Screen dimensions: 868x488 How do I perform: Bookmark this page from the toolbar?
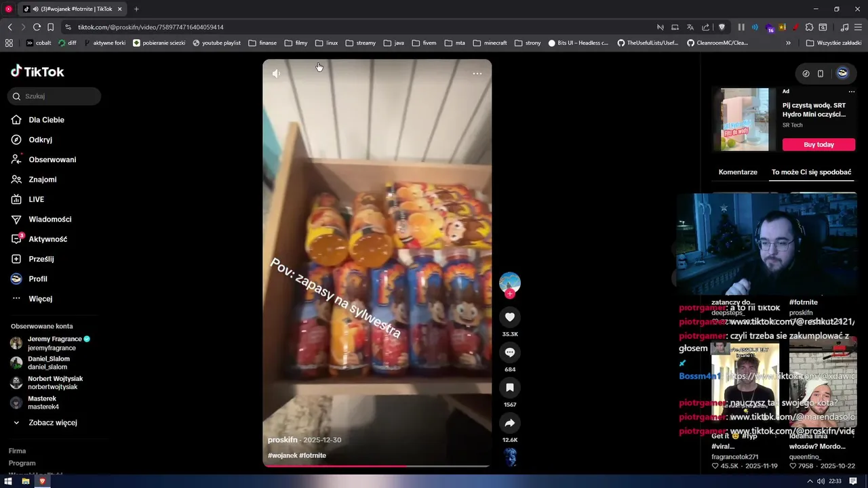pos(50,27)
